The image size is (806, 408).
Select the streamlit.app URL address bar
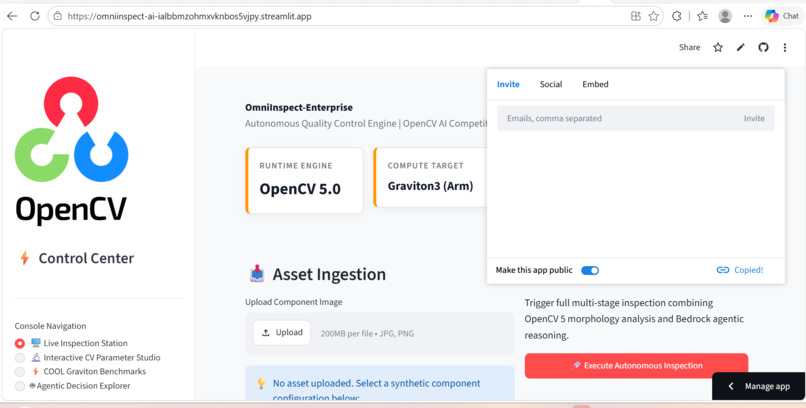click(190, 16)
